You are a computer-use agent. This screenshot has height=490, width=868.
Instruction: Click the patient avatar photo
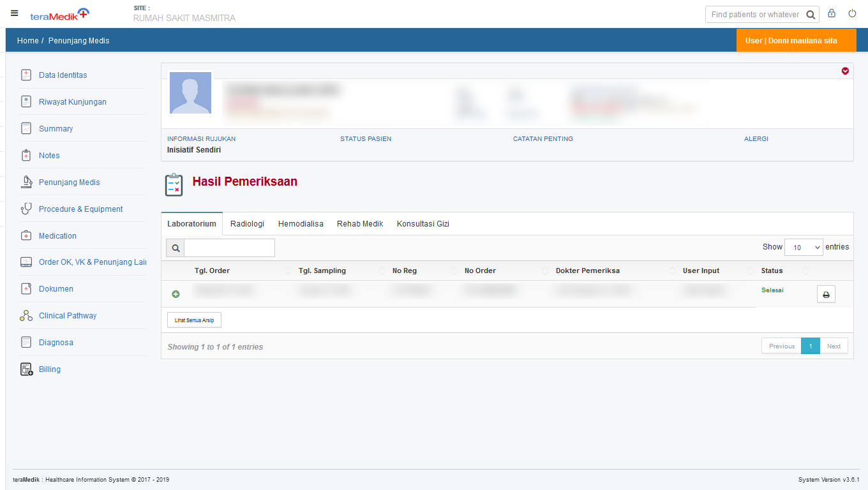coord(191,93)
